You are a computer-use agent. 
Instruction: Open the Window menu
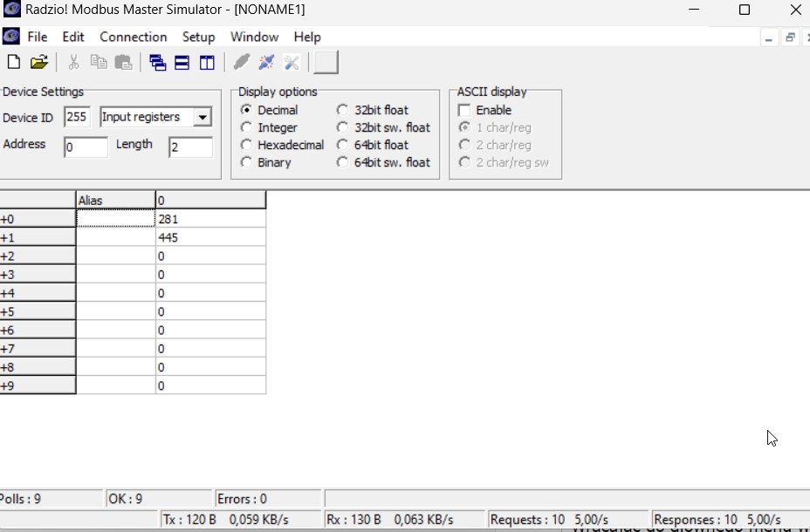254,37
